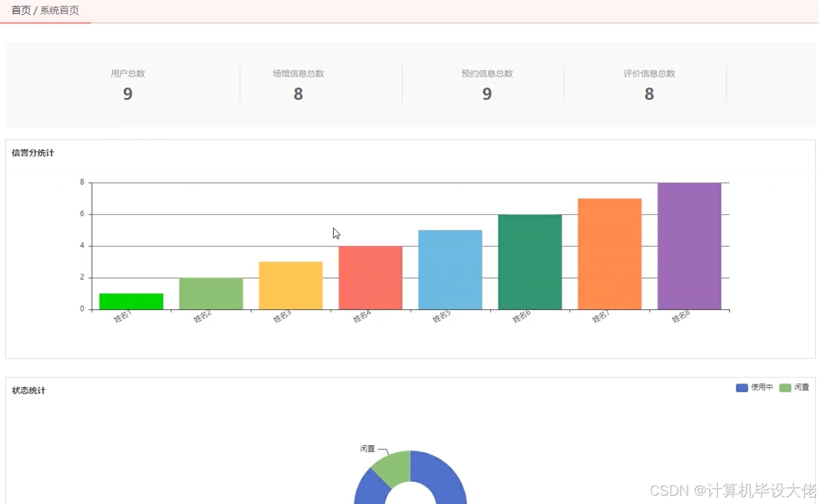This screenshot has height=504, width=819.
Task: Click the count 8 under 评价信息总数
Action: (650, 94)
